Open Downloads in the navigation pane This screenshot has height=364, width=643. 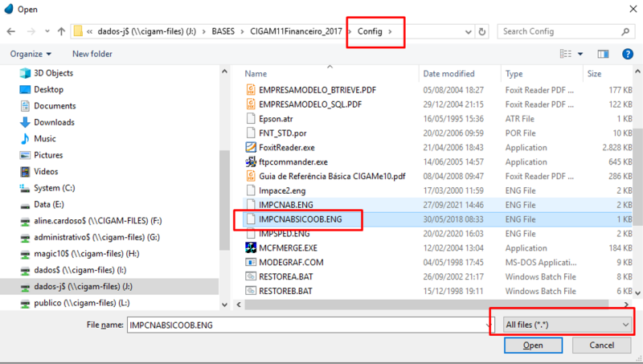(x=54, y=122)
